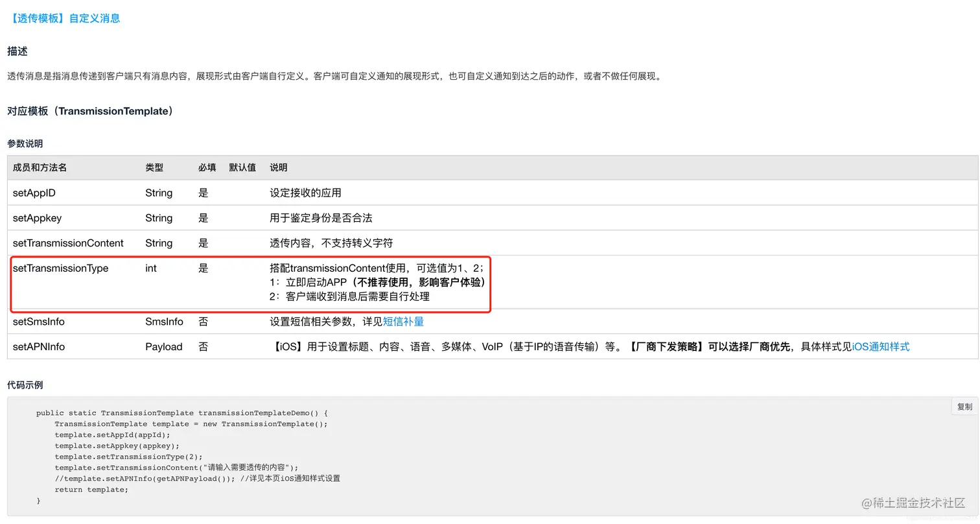Image resolution: width=980 pixels, height=524 pixels.
Task: Select the setAppID cell
Action: point(34,193)
